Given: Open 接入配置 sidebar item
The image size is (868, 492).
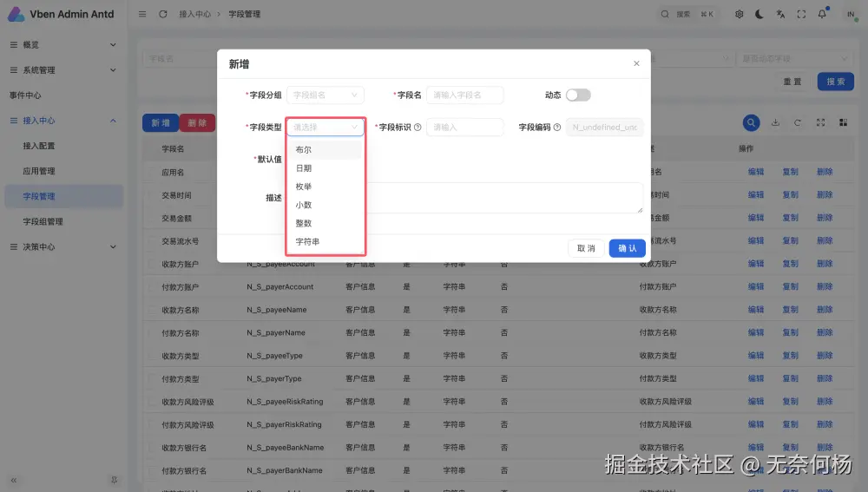Looking at the screenshot, I should click(63, 146).
